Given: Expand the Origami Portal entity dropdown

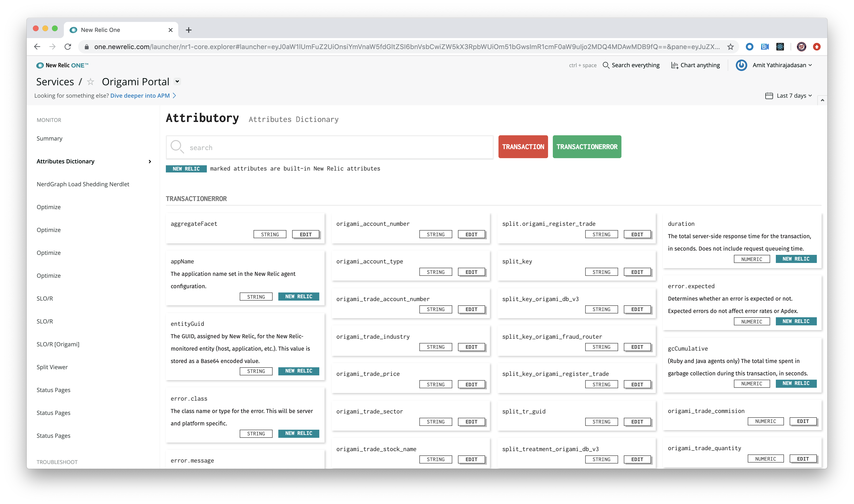Looking at the screenshot, I should (177, 81).
